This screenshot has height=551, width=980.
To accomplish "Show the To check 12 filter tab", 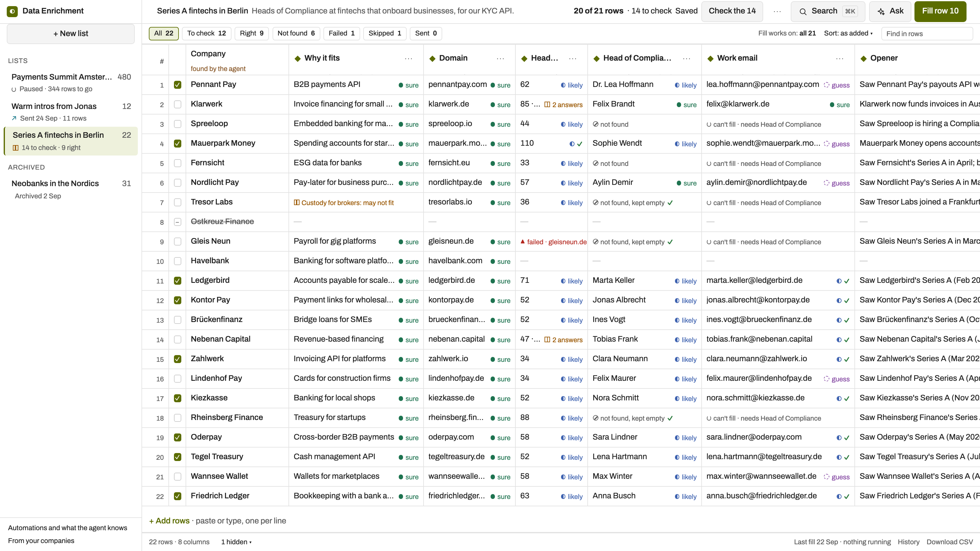I will click(x=207, y=33).
